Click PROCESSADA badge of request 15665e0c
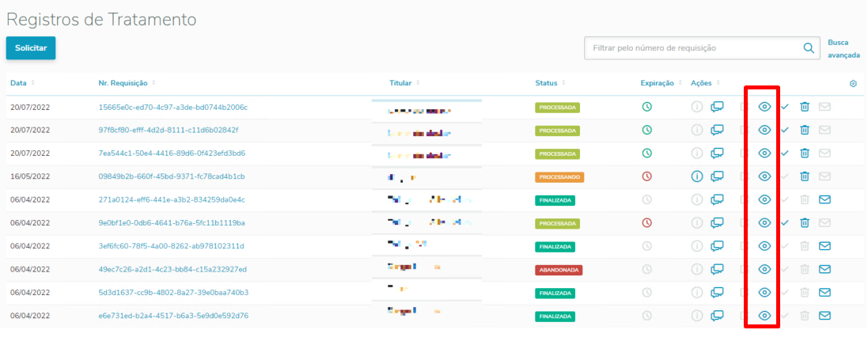Viewport: 868px width, 345px height. (x=558, y=108)
